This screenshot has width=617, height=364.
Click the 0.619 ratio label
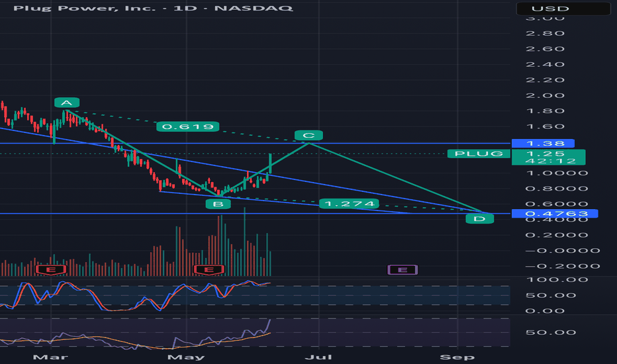pyautogui.click(x=188, y=126)
